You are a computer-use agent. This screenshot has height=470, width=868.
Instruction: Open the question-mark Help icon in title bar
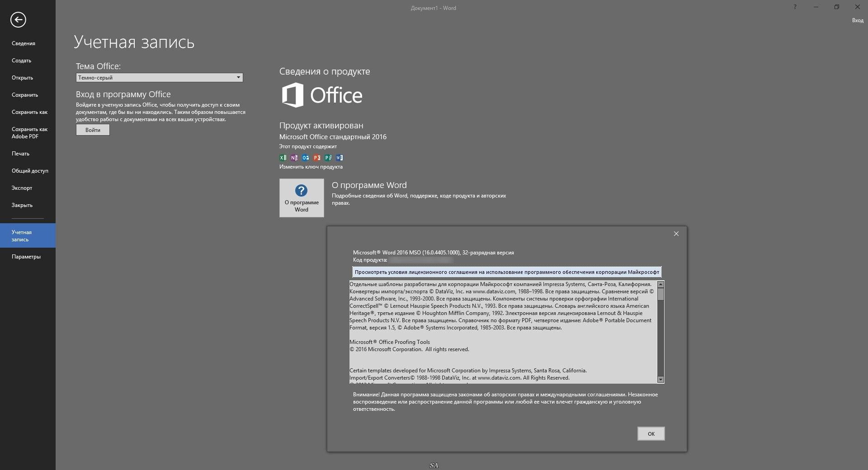(x=795, y=7)
